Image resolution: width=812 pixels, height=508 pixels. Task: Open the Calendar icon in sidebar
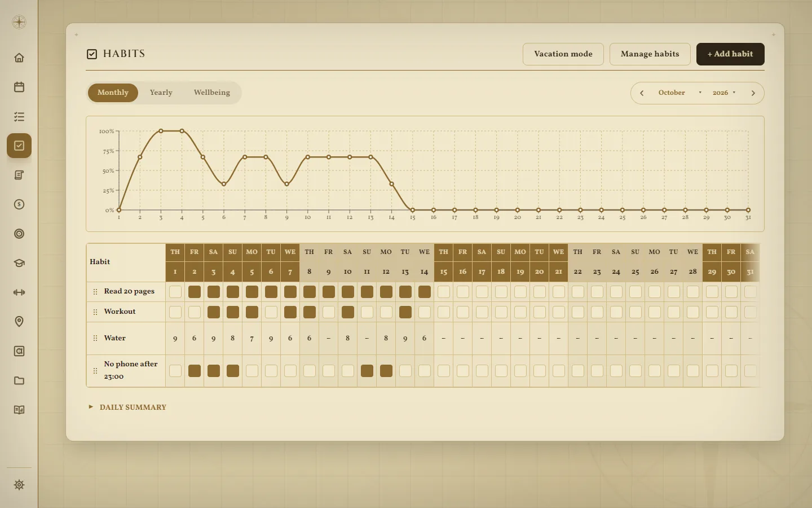19,87
